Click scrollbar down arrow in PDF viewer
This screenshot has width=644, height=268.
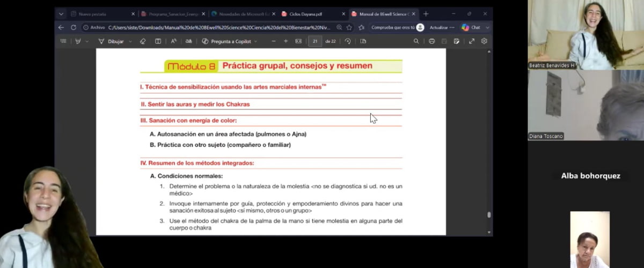click(x=488, y=232)
